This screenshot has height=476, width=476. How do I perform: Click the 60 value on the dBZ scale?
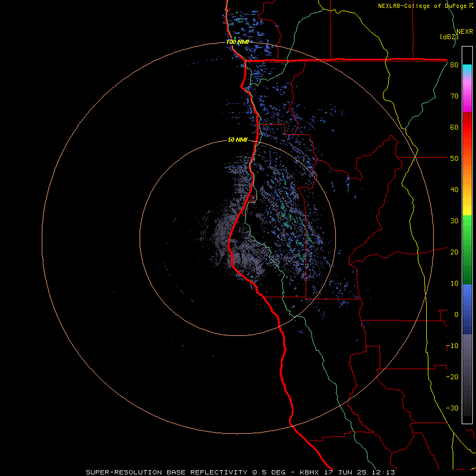(x=454, y=127)
